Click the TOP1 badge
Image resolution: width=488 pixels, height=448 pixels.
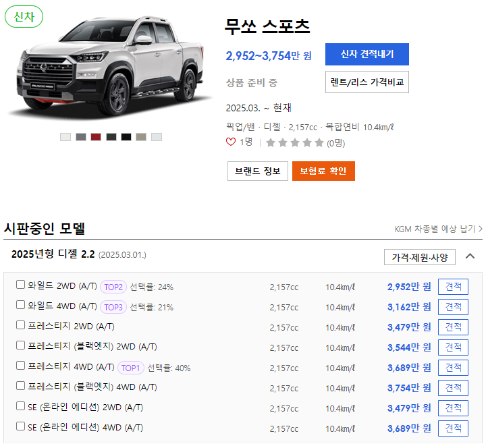pyautogui.click(x=131, y=368)
